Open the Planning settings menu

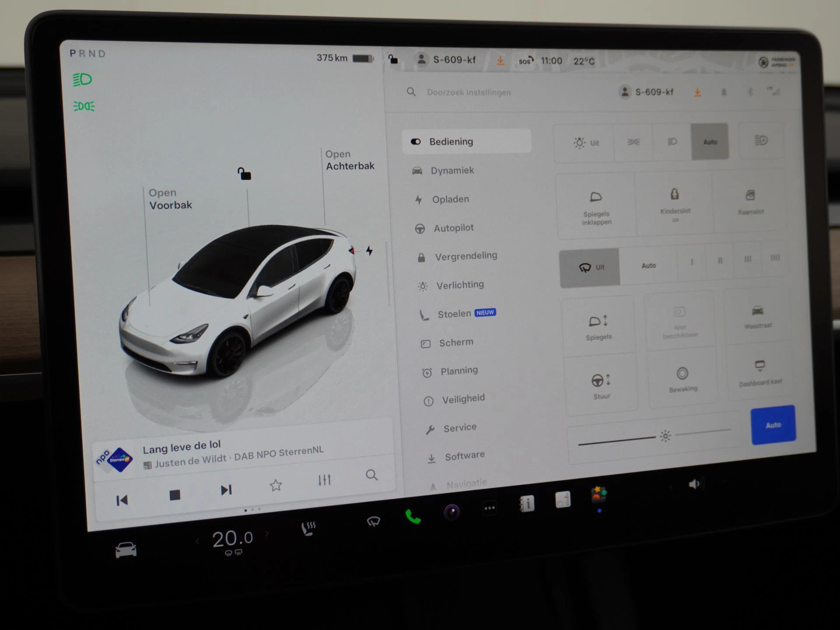[x=450, y=371]
